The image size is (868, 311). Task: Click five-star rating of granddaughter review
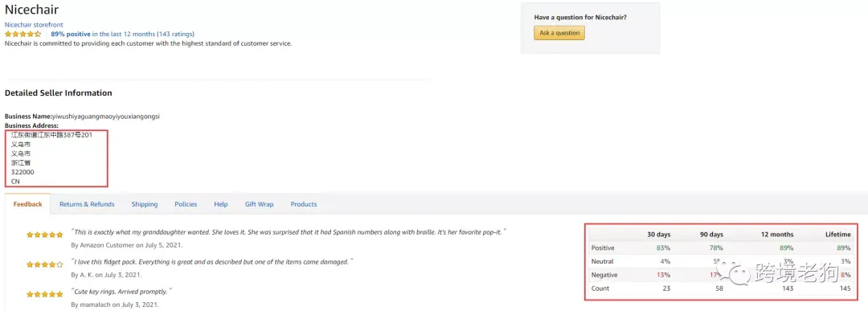click(45, 235)
